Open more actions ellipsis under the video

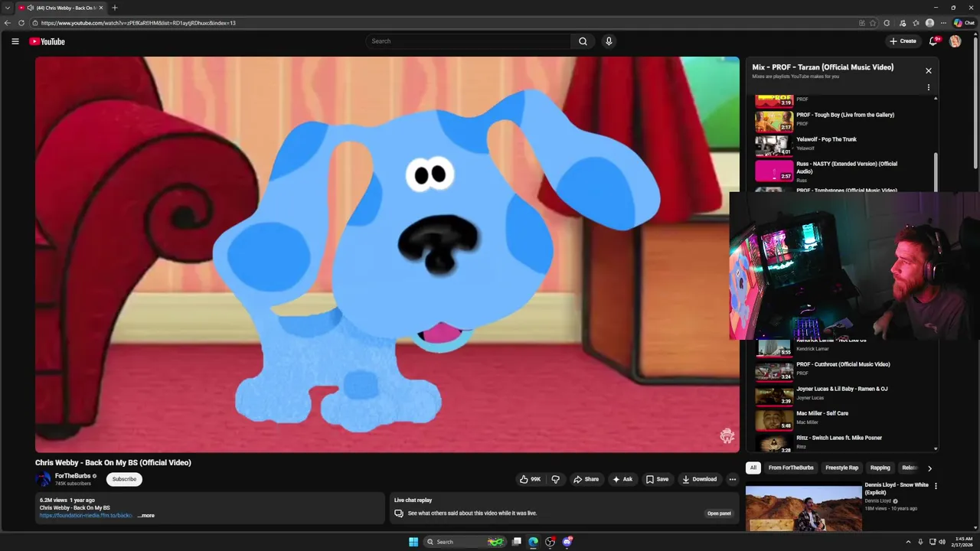(x=733, y=479)
